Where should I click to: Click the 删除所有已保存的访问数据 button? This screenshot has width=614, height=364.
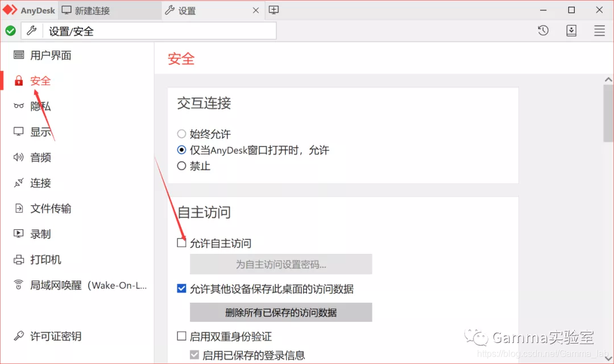coord(281,312)
